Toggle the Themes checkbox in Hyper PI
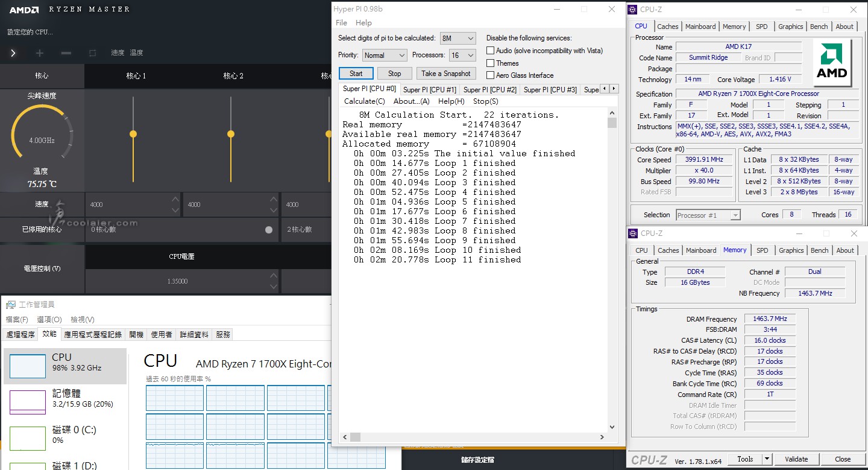 click(x=490, y=63)
